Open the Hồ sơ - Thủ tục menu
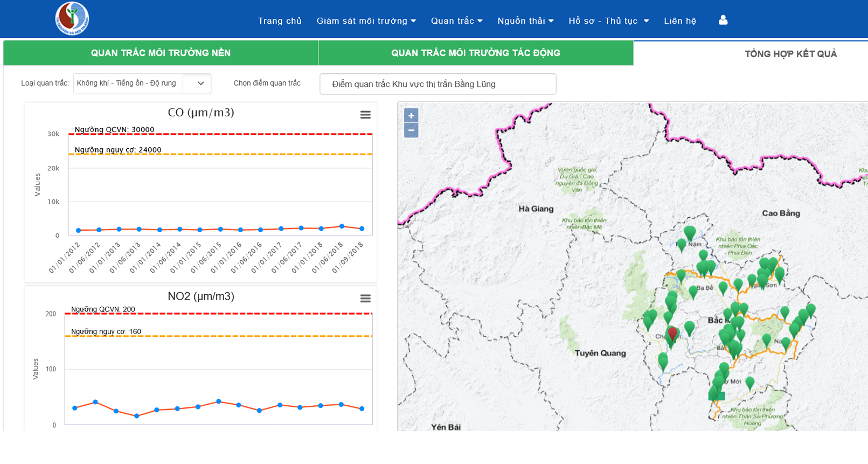Viewport: 868px width, 464px height. pos(608,21)
